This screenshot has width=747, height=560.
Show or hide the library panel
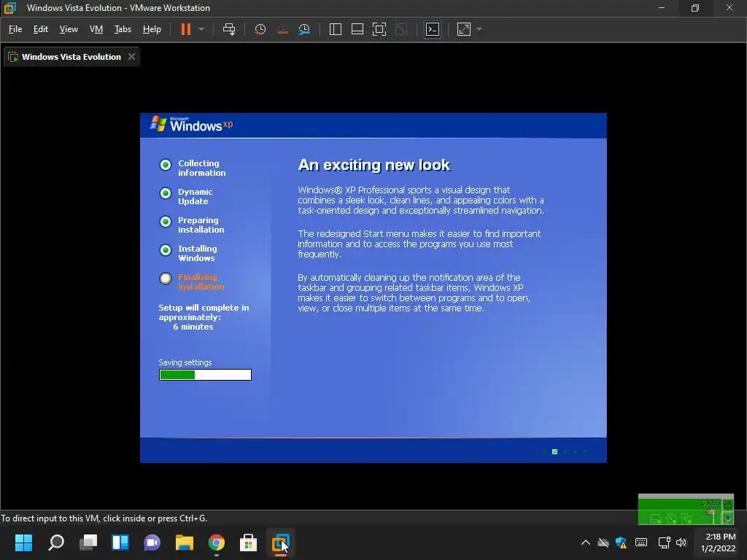tap(336, 29)
